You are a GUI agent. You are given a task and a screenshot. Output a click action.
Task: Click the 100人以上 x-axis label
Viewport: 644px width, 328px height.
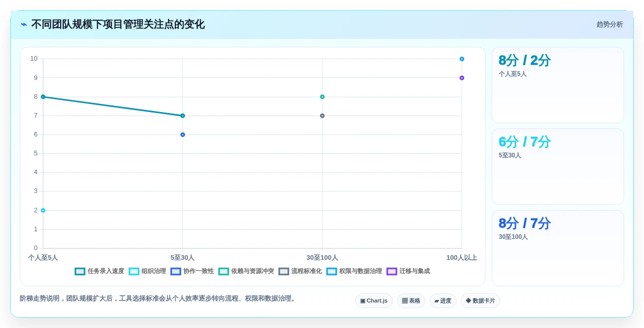(462, 258)
